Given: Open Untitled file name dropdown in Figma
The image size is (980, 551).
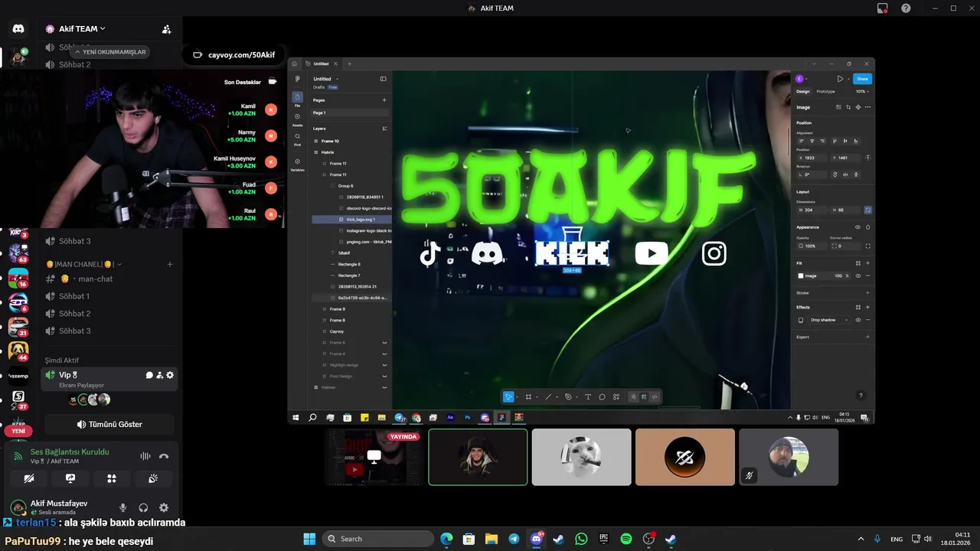Looking at the screenshot, I should tap(325, 79).
